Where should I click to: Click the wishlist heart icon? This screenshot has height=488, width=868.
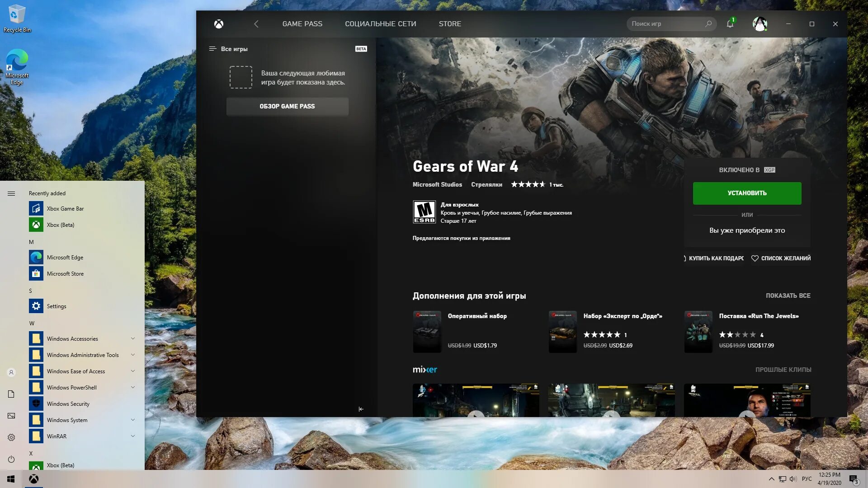point(755,258)
